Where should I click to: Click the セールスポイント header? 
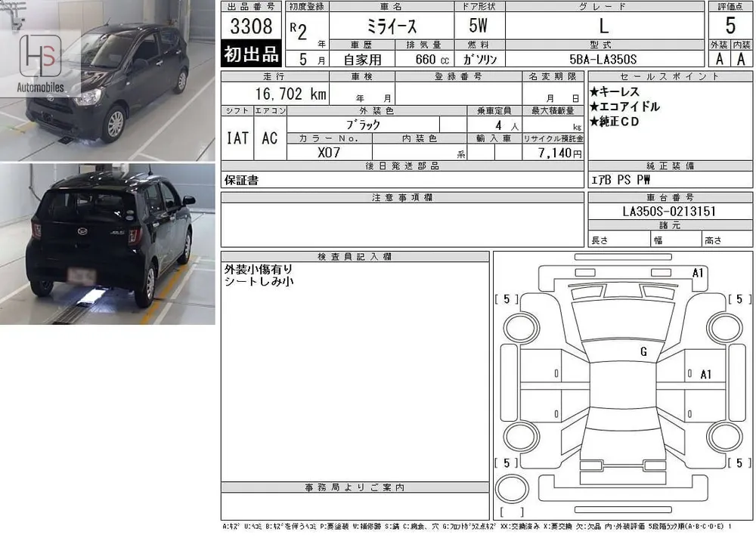[x=670, y=76]
